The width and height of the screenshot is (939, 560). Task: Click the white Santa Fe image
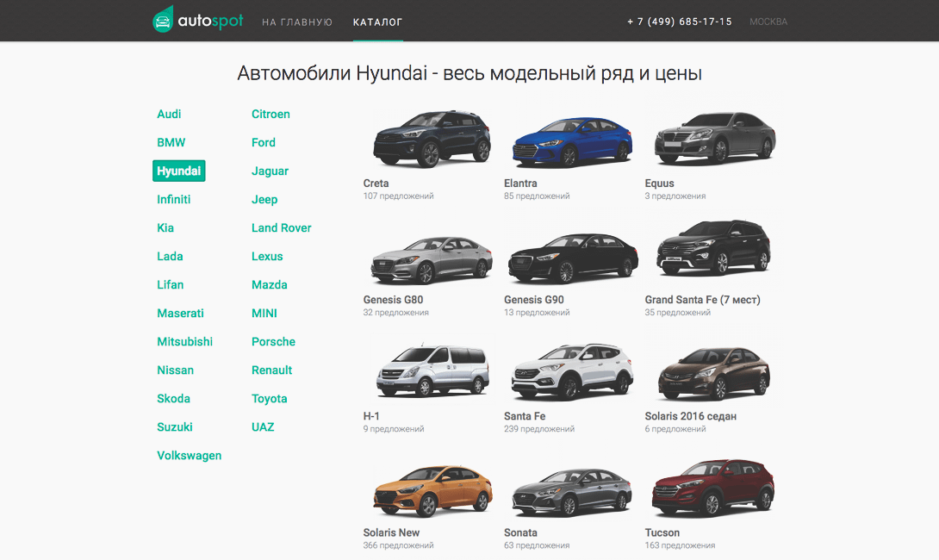tap(573, 371)
